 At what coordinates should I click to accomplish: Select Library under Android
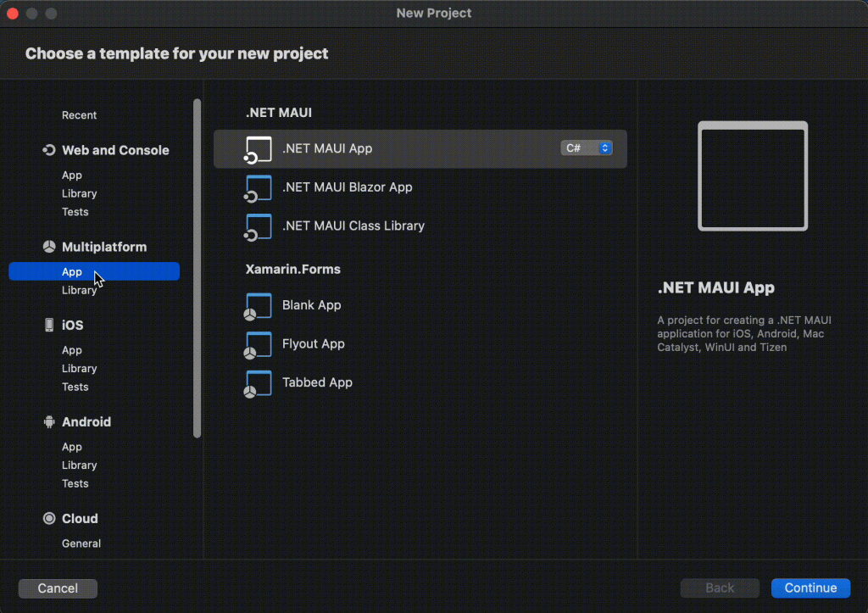pyautogui.click(x=79, y=465)
